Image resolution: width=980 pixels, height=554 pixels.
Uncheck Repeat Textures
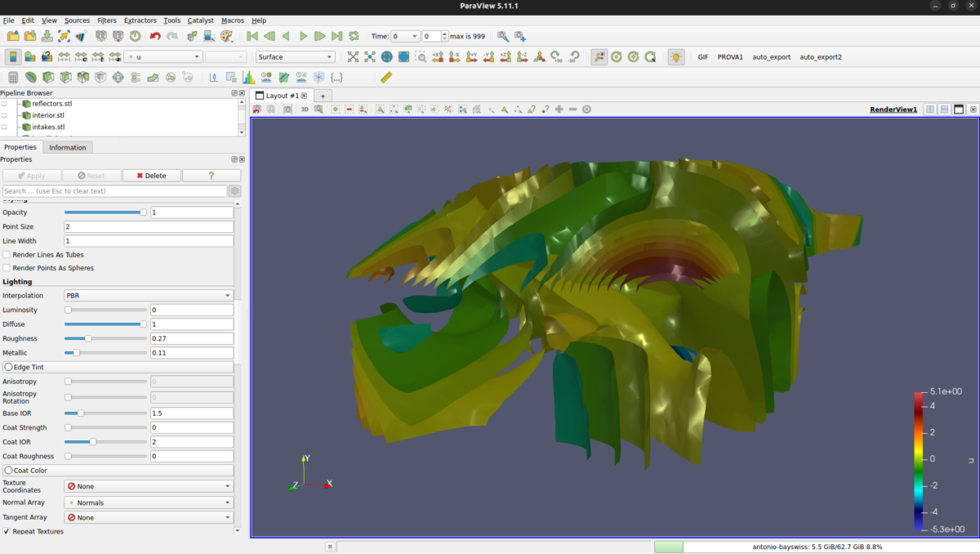(7, 531)
